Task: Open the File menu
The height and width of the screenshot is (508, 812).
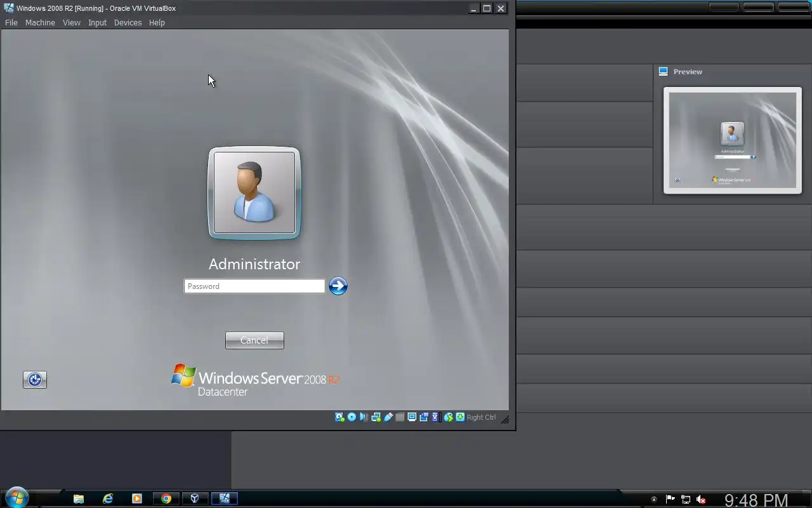Action: [x=11, y=22]
